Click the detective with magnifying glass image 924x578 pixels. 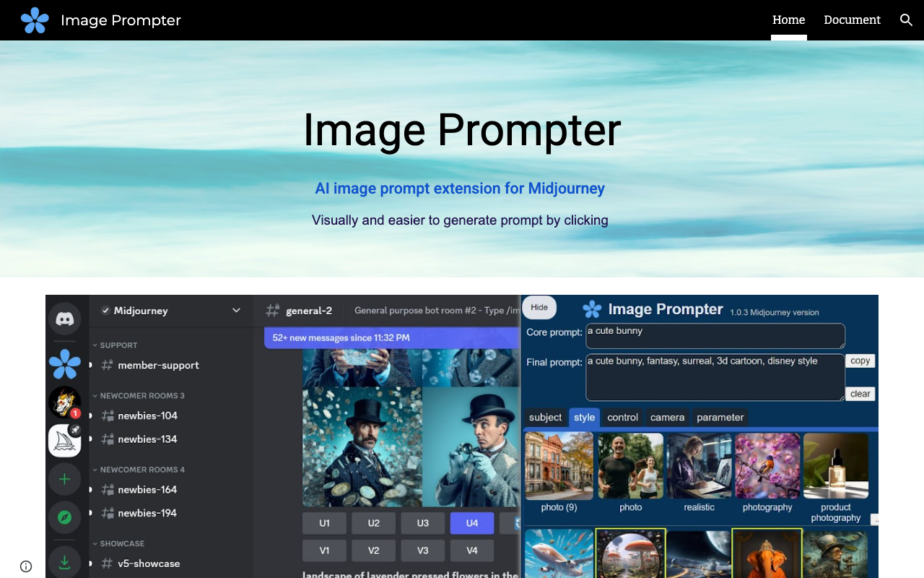click(471, 447)
